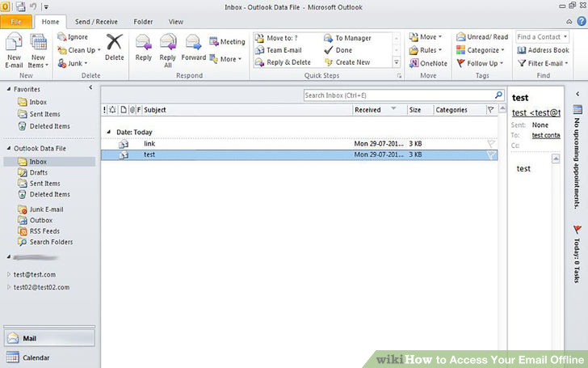The image size is (588, 368).
Task: Open the New Items menu
Action: click(x=38, y=50)
